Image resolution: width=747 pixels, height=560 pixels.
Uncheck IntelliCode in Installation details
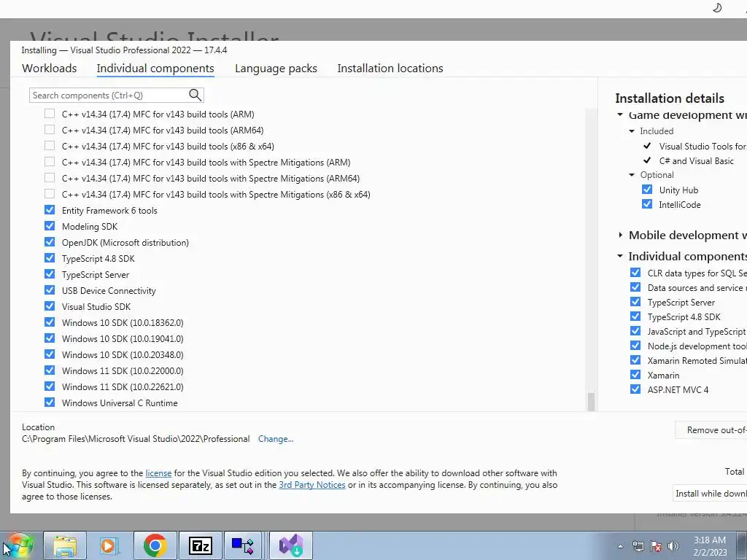(647, 204)
